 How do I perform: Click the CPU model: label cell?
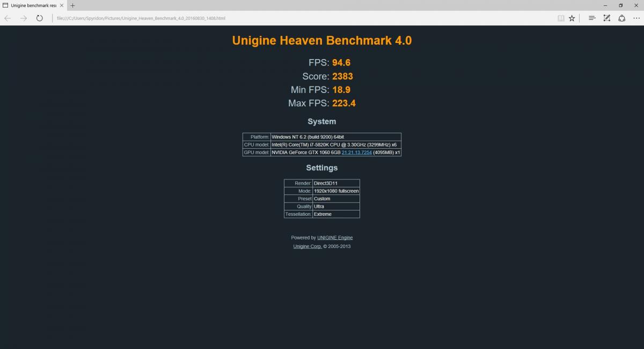257,144
